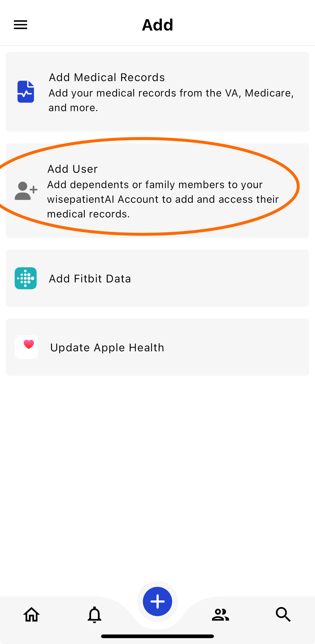Go to the Home tab
Viewport: 315px width, 644px height.
[31, 614]
